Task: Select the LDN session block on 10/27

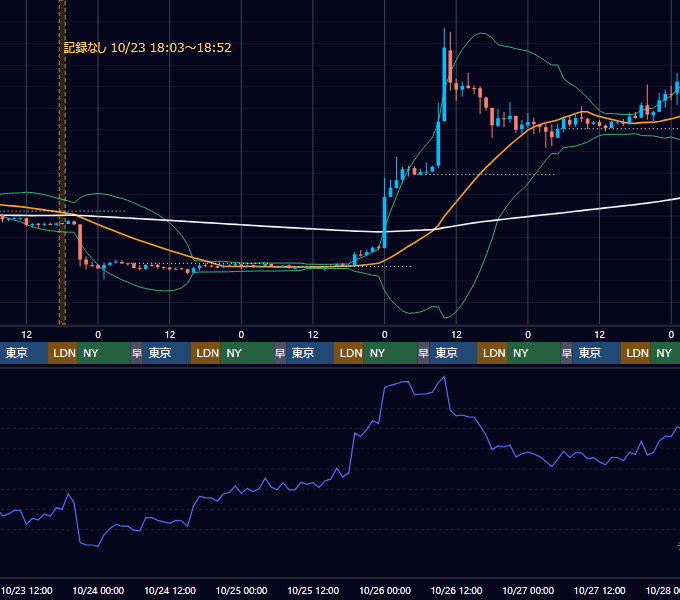Action: (636, 353)
